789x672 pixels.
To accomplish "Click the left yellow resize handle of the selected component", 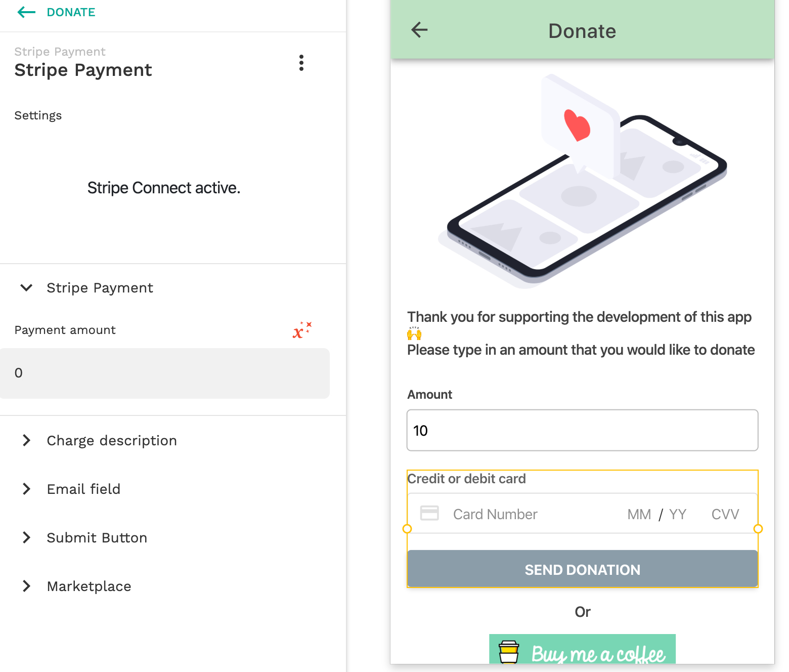I will click(407, 529).
